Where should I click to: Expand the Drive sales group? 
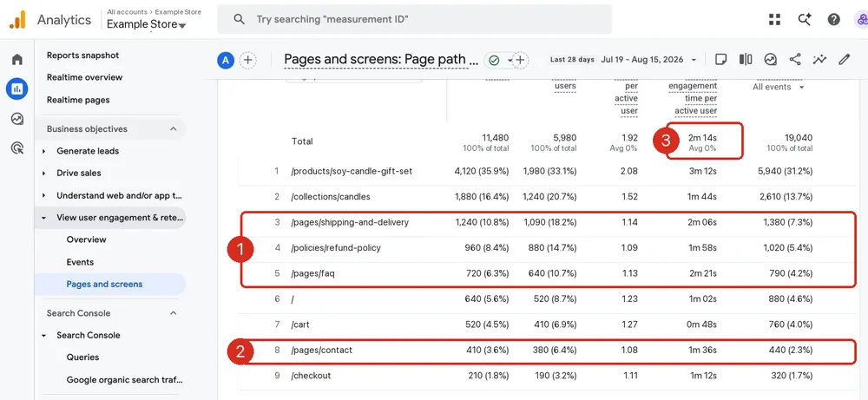click(x=44, y=174)
